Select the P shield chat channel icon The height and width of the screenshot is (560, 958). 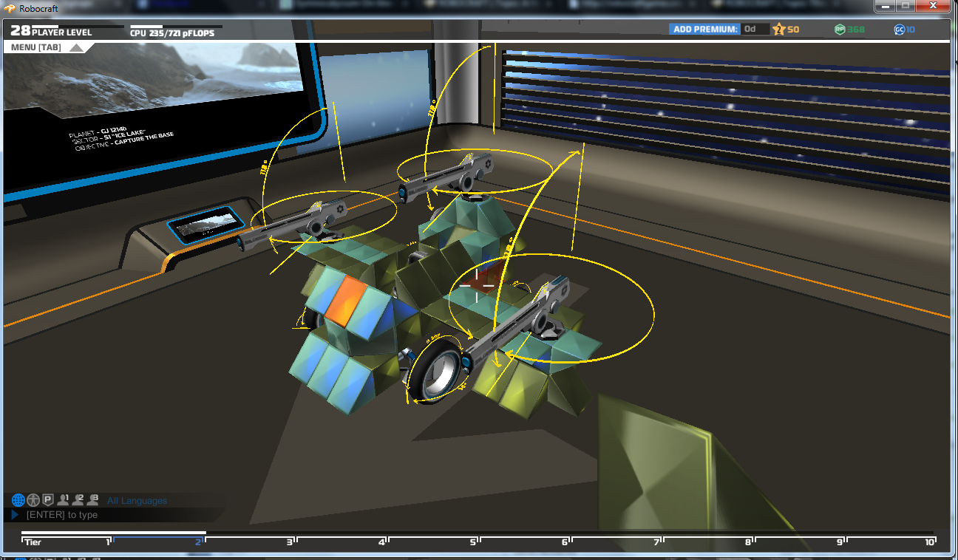48,500
